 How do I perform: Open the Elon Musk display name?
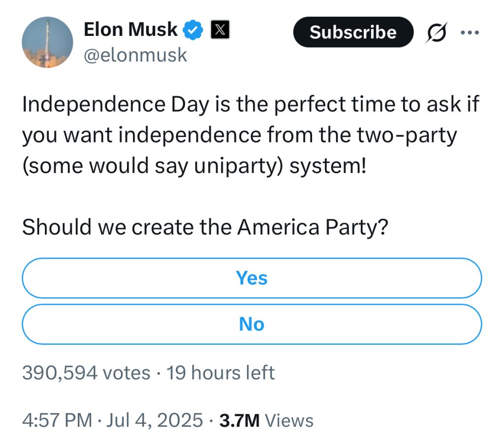click(130, 30)
